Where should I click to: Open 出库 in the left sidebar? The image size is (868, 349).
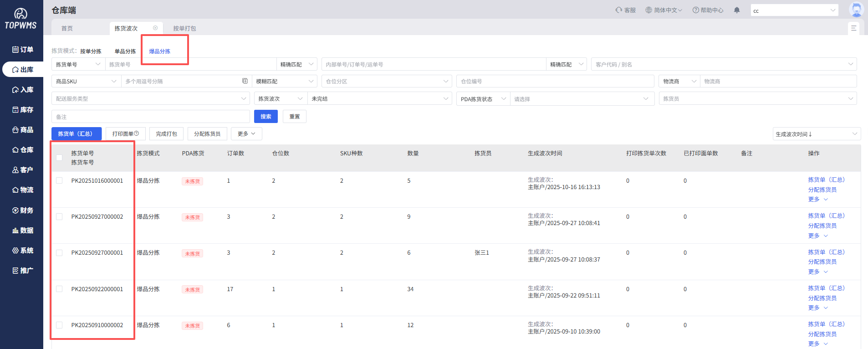(x=23, y=70)
